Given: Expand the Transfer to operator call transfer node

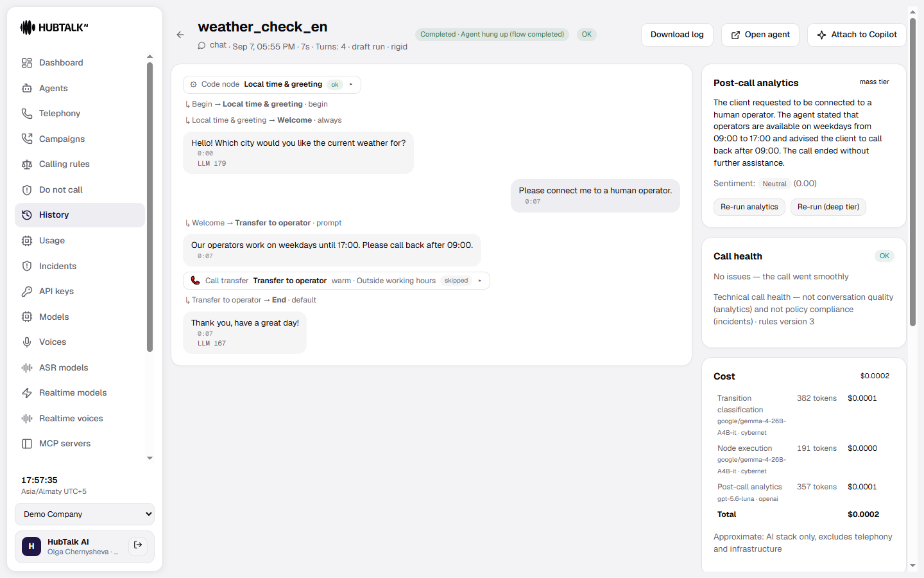Looking at the screenshot, I should (x=480, y=281).
